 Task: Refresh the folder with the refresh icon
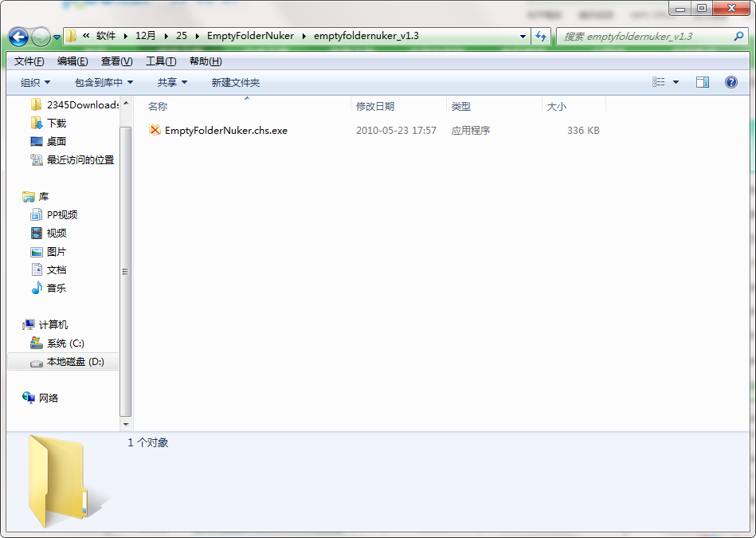pos(540,37)
